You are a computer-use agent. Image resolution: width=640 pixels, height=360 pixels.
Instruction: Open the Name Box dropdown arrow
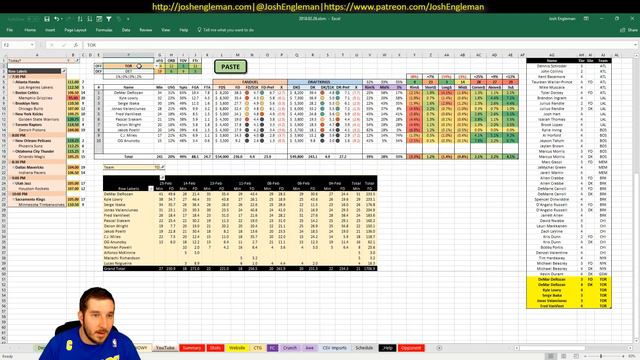[x=32, y=45]
